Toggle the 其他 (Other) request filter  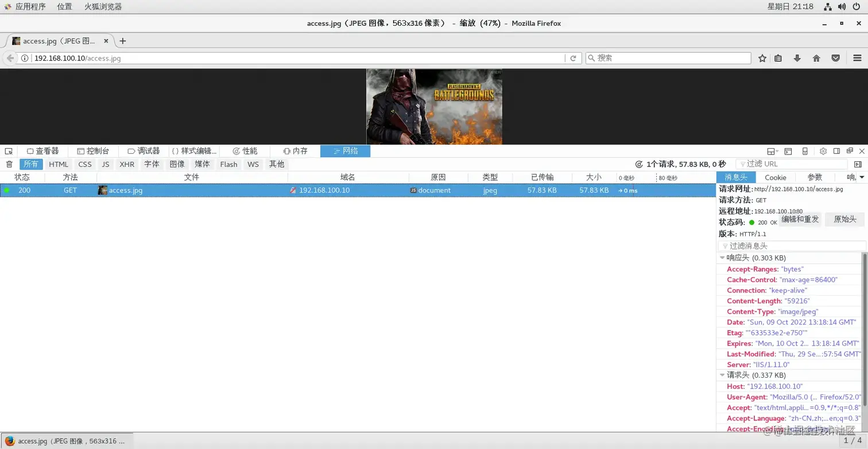coord(277,164)
